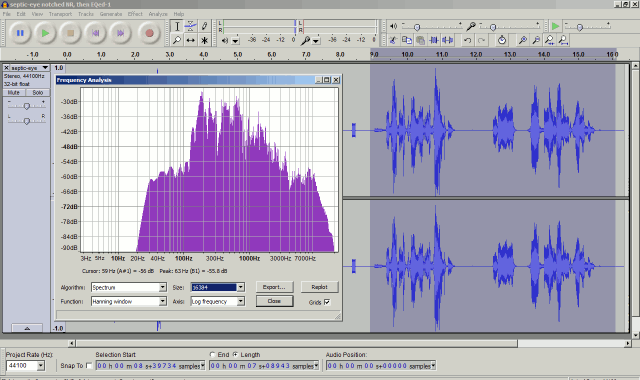Open the Edit menu
The width and height of the screenshot is (640, 380).
(x=21, y=14)
